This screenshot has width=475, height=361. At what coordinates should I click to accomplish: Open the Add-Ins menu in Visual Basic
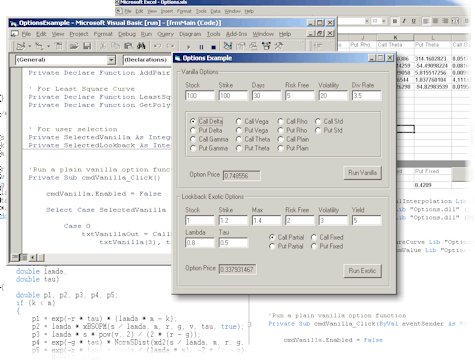click(236, 34)
